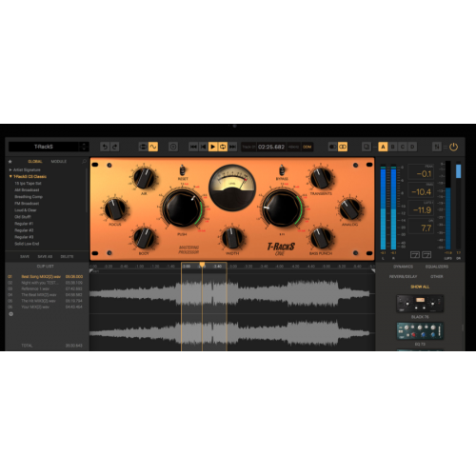
Task: Start playback with the play button
Action: 213,147
